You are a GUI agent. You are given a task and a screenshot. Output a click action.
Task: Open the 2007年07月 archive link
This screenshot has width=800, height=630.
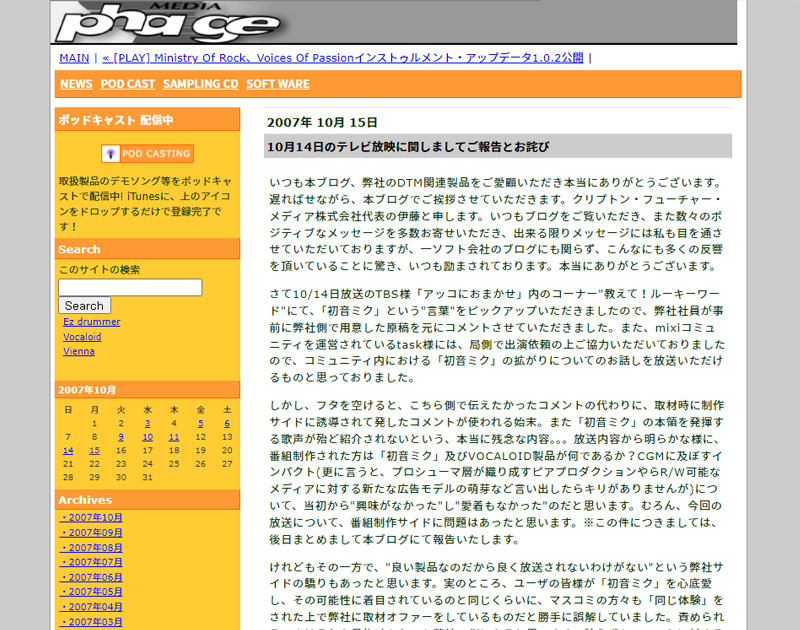[x=91, y=562]
